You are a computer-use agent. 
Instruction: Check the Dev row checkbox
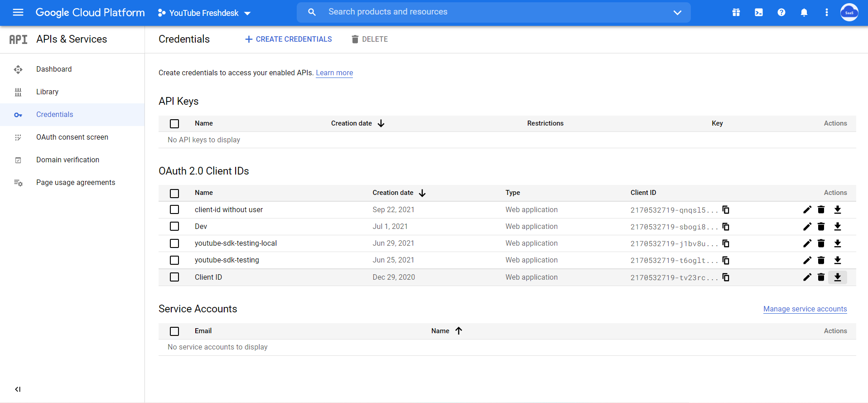[x=174, y=226]
